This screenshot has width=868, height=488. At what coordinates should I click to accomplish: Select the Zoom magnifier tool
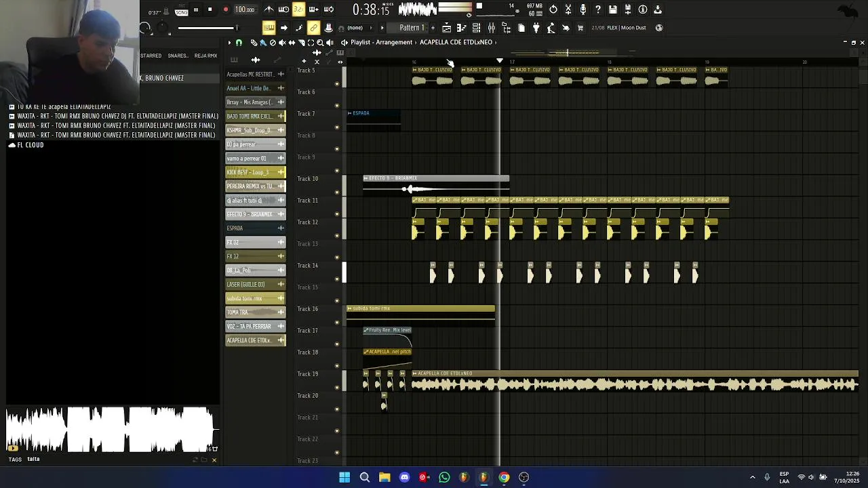tap(320, 43)
